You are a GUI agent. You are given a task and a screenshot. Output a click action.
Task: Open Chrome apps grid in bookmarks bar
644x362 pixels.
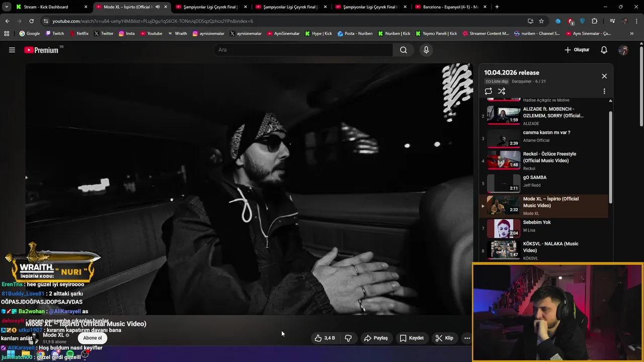7,34
